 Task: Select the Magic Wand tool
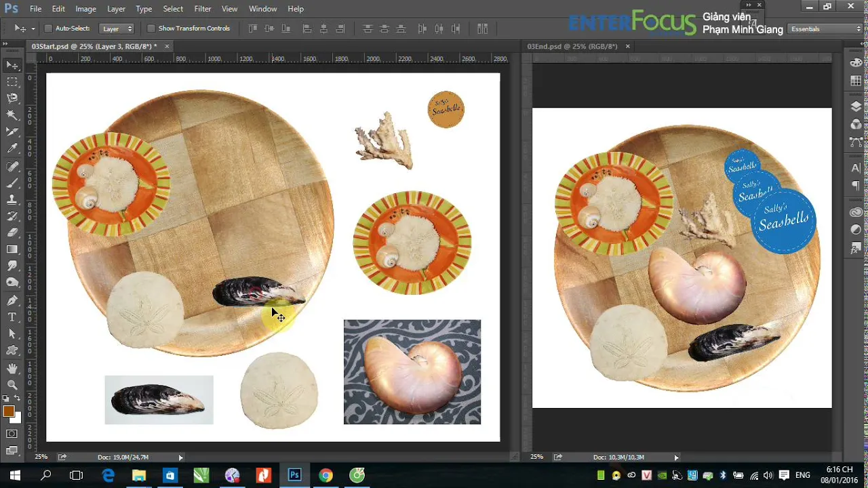(12, 116)
